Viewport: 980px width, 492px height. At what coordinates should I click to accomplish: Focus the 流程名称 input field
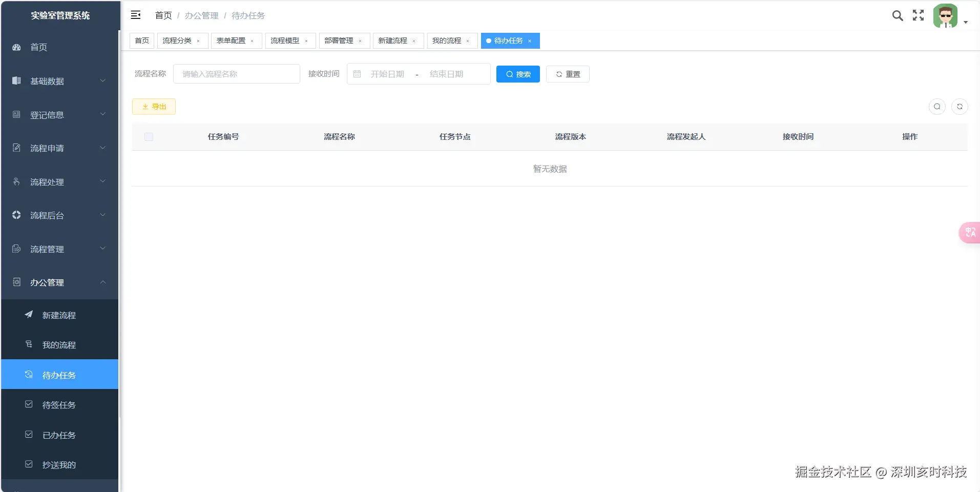pos(237,74)
